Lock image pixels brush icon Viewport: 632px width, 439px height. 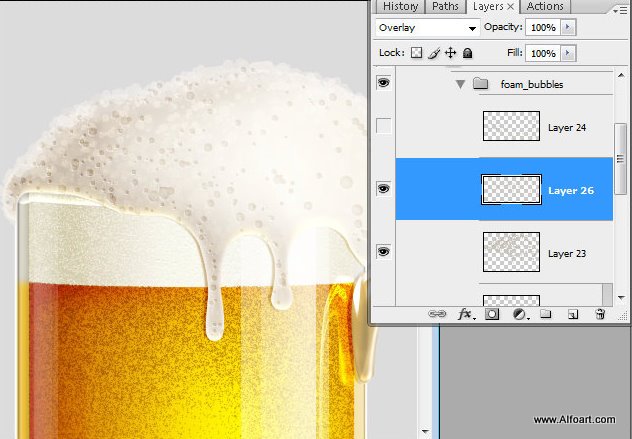tap(434, 53)
